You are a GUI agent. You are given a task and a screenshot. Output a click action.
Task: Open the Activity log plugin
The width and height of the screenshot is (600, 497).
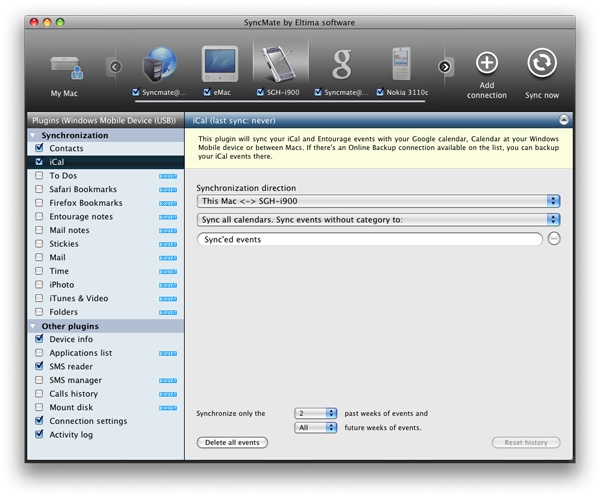coord(106,435)
